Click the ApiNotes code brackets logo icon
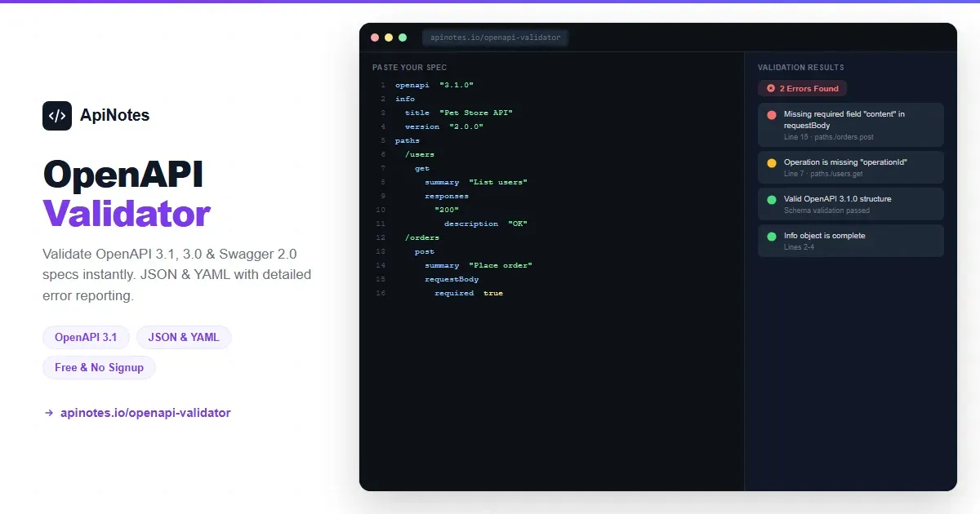This screenshot has height=514, width=980. (x=56, y=115)
